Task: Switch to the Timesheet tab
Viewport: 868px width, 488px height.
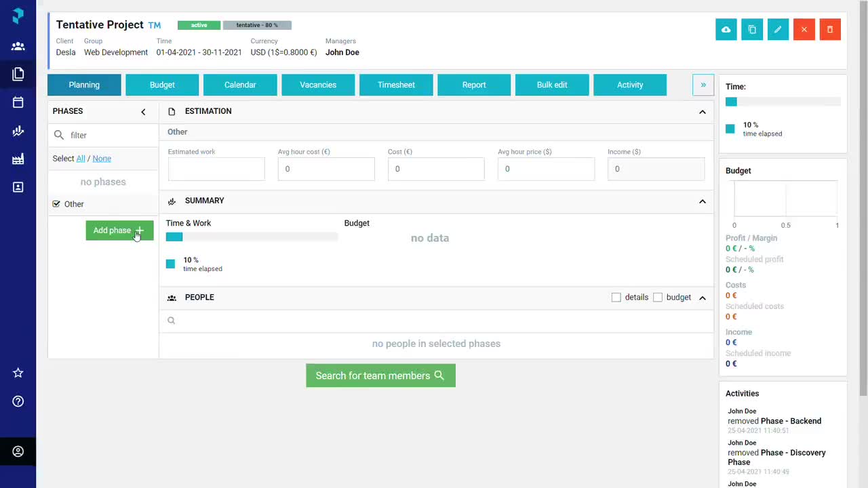Action: (396, 85)
